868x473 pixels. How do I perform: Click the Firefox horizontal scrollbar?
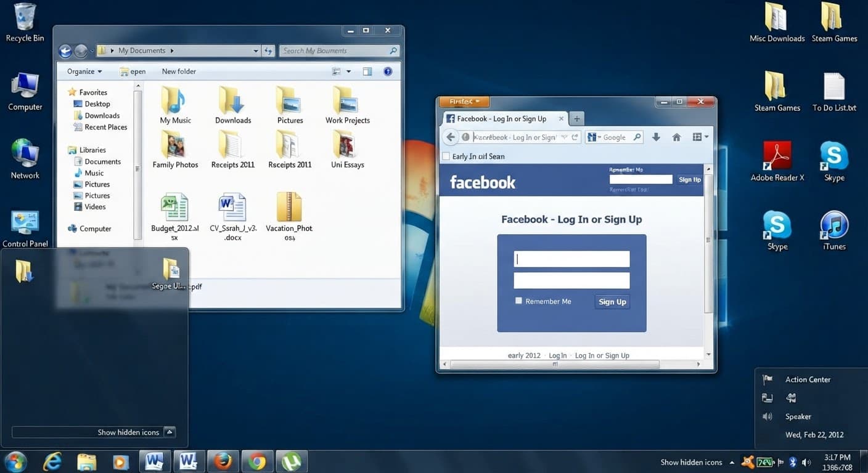point(555,364)
